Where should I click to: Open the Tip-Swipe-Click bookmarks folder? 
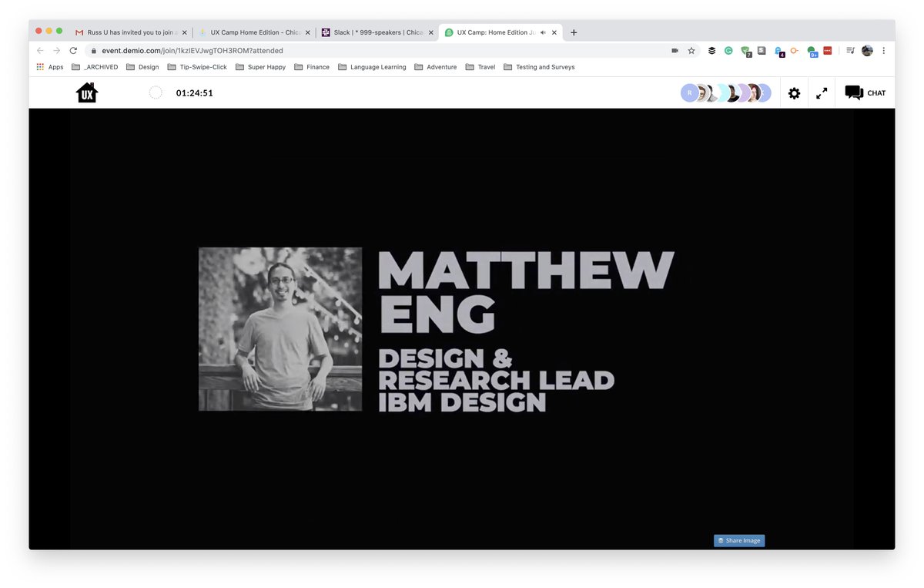click(x=197, y=67)
